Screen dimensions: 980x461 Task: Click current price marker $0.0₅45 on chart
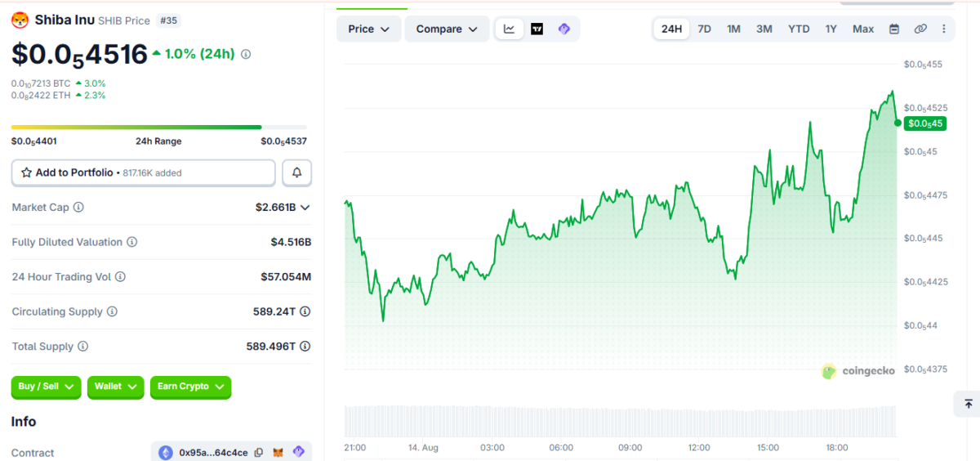[924, 123]
